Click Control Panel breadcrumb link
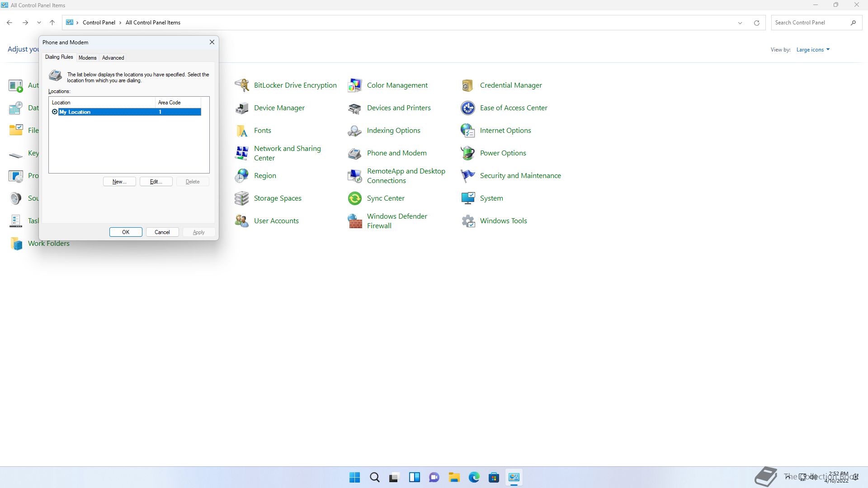The image size is (868, 488). pyautogui.click(x=99, y=23)
